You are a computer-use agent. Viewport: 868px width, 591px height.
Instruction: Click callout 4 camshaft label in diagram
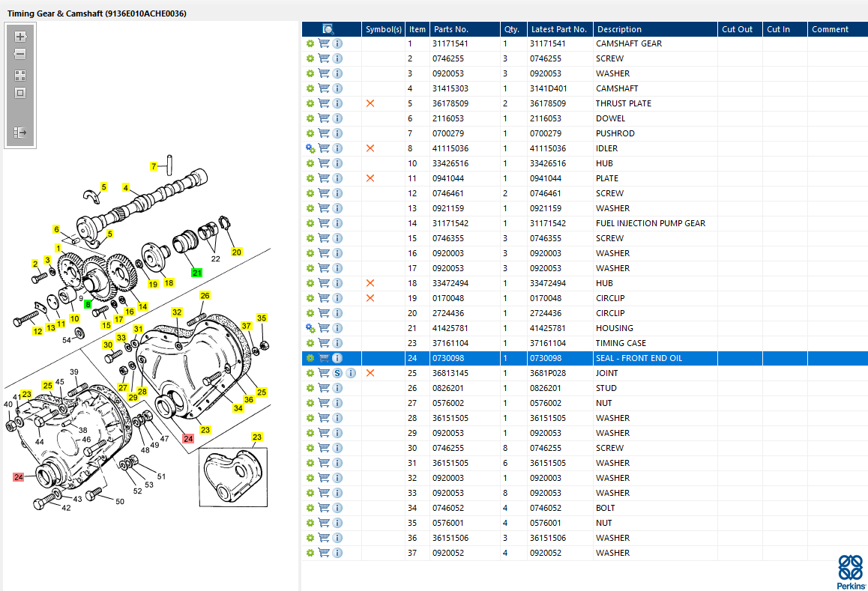click(x=126, y=188)
